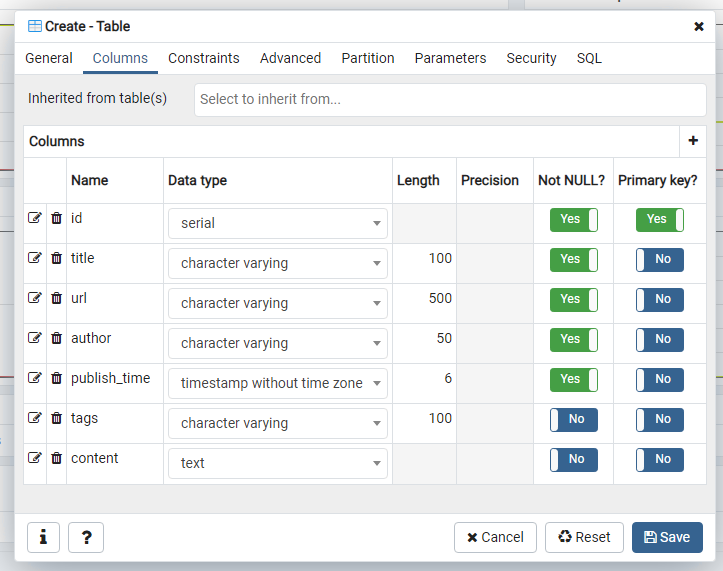Switch off Primary key for the id column
This screenshot has width=723, height=571.
659,220
